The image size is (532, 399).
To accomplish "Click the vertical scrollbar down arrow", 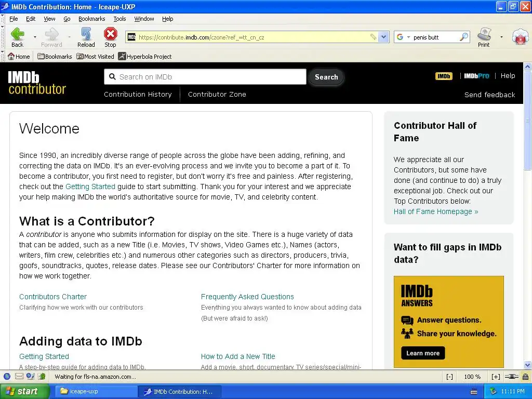I will [527, 365].
